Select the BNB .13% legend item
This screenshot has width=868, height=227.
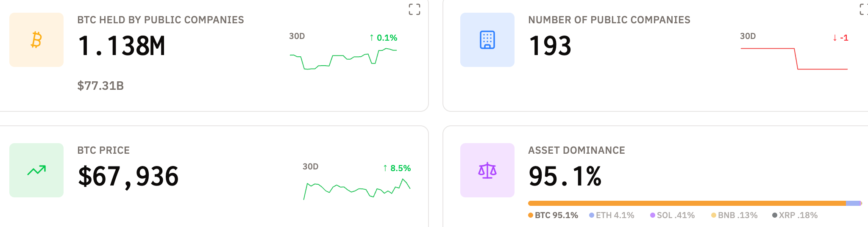(734, 215)
